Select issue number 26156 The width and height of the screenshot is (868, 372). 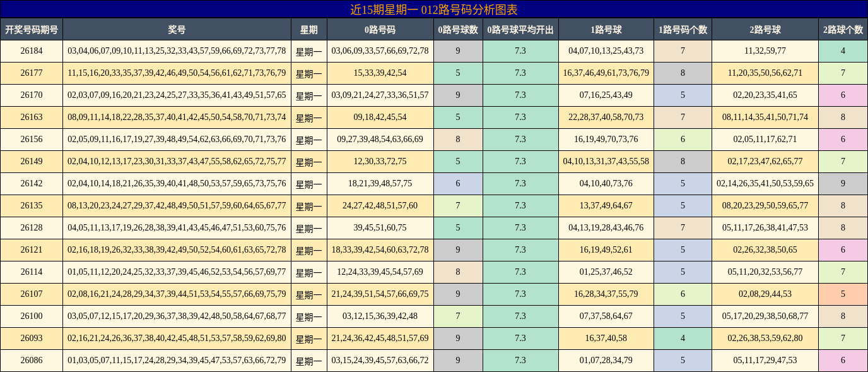tap(32, 140)
